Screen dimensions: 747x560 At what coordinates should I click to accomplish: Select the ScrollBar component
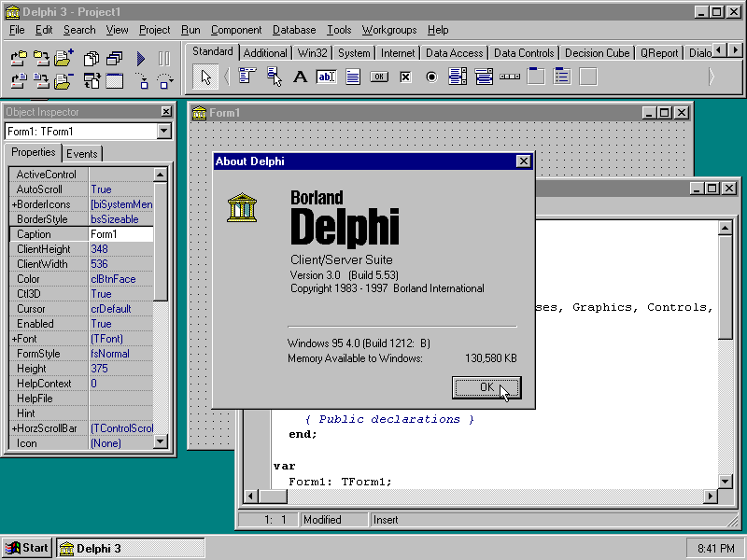click(510, 77)
